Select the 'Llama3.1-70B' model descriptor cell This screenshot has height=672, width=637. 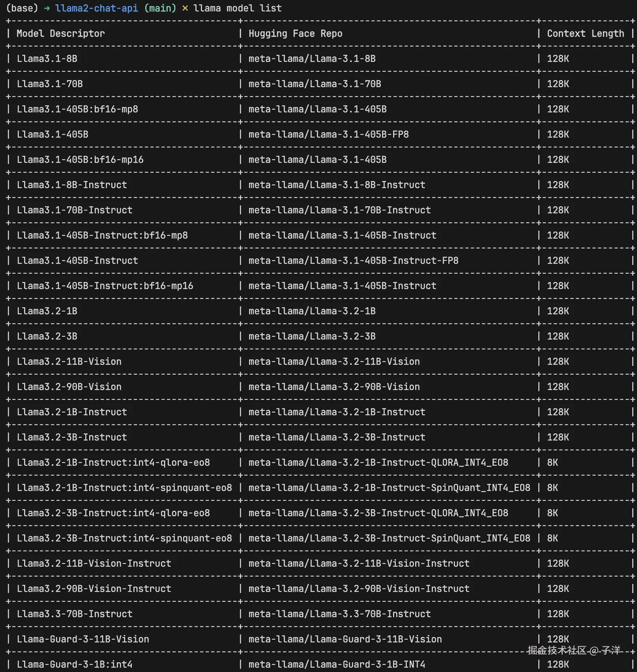coord(50,84)
